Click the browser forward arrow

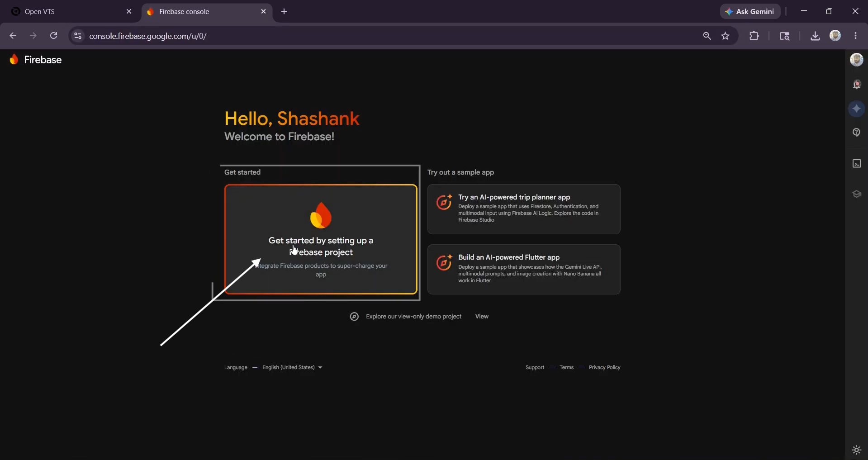(x=33, y=36)
